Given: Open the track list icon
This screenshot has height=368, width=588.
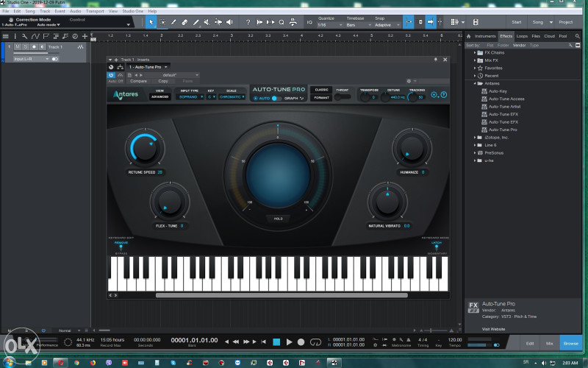Looking at the screenshot, I should coord(6,36).
